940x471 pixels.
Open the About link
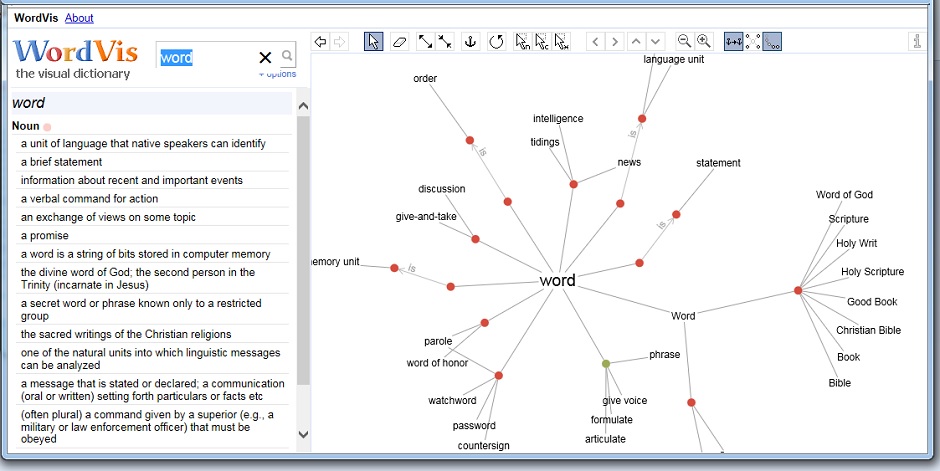click(79, 18)
